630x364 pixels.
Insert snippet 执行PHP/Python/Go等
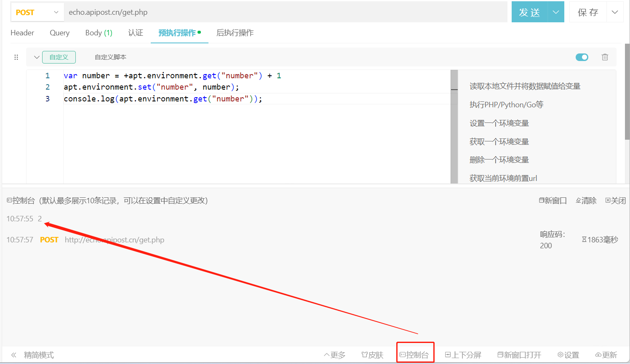click(507, 105)
